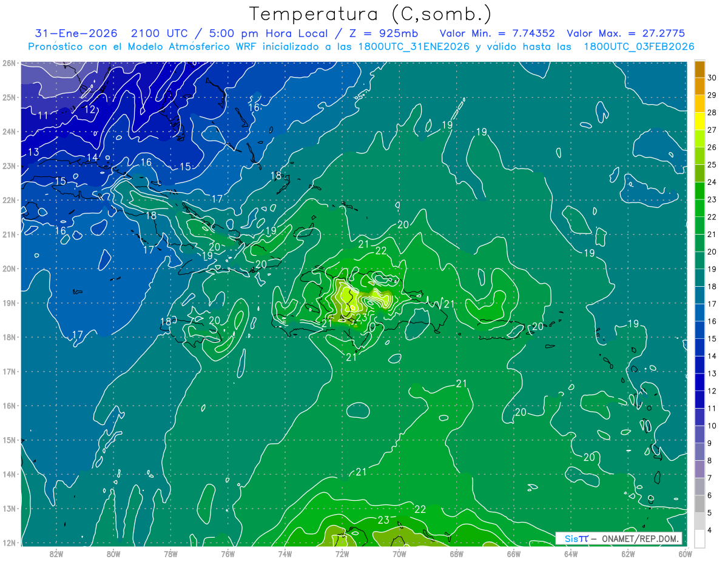Click latitude axis label "24N"

[x=9, y=132]
